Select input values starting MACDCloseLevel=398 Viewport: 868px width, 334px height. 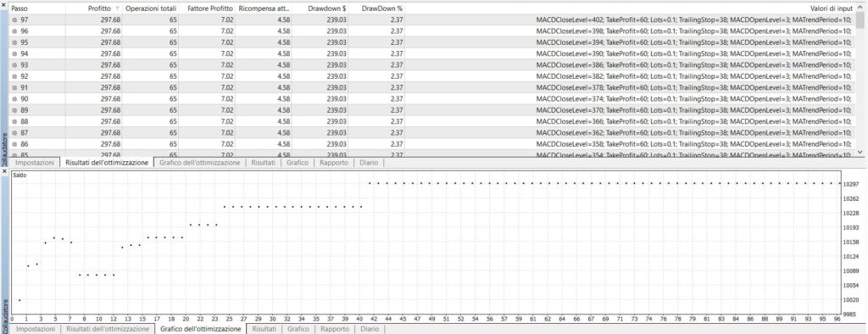pyautogui.click(x=694, y=31)
